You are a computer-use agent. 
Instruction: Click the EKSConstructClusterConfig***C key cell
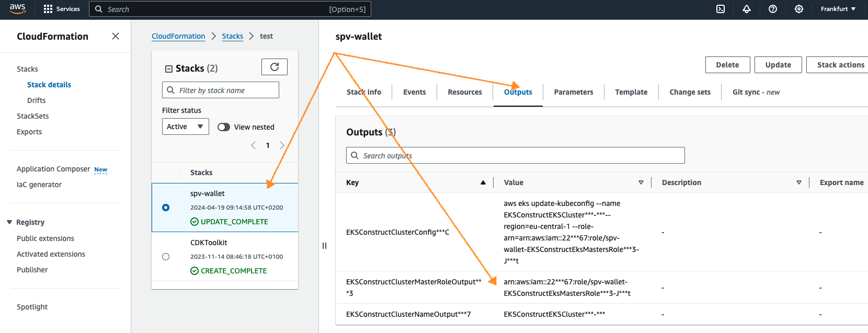tap(398, 232)
